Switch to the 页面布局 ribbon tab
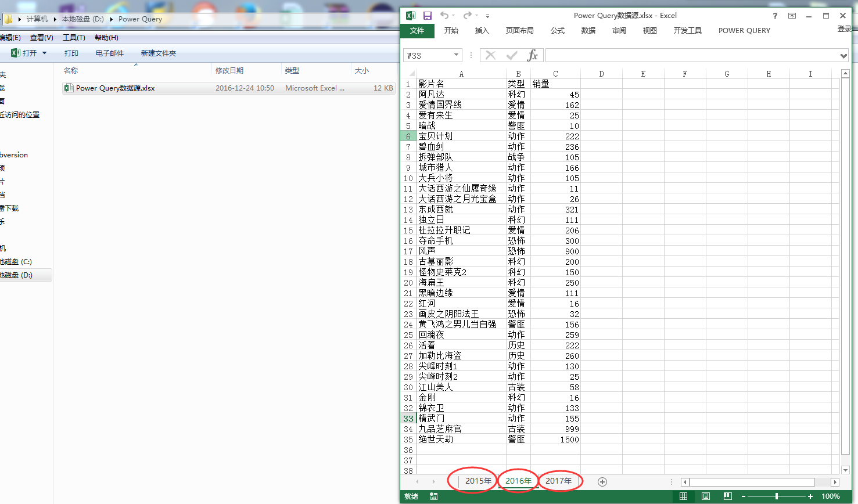The image size is (858, 504). pos(520,31)
